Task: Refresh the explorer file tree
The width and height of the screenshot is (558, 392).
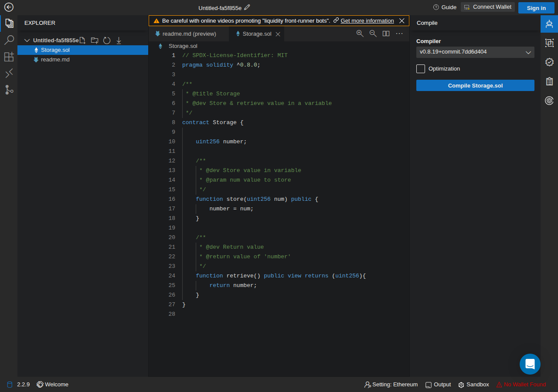Action: (107, 41)
